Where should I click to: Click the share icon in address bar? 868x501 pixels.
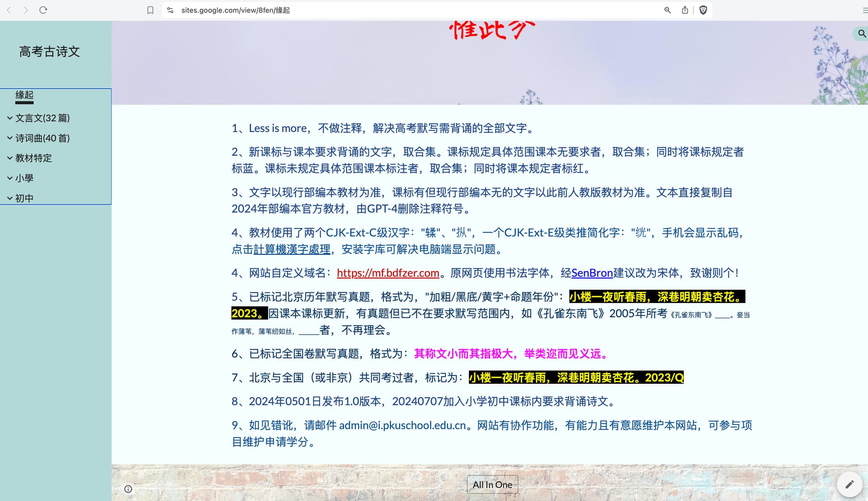[685, 10]
